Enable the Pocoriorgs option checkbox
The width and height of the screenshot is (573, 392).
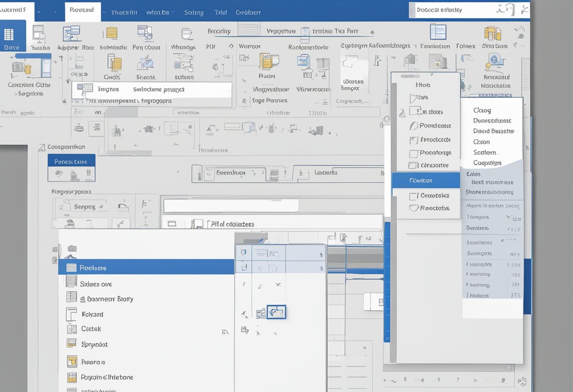(415, 153)
